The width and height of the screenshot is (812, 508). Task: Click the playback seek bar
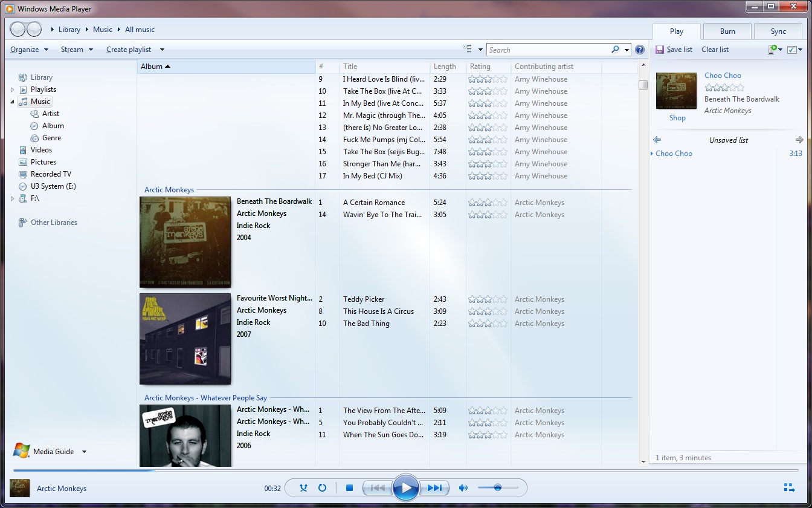[x=405, y=470]
